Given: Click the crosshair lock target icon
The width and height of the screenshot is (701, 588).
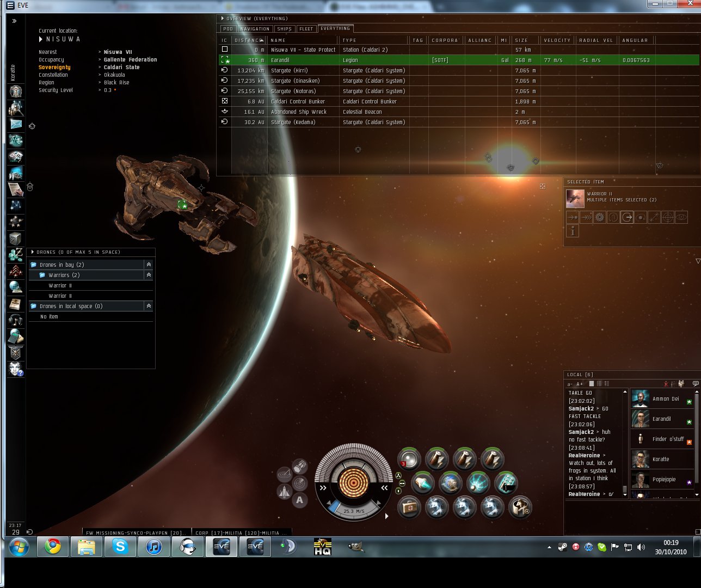Looking at the screenshot, I should (668, 217).
